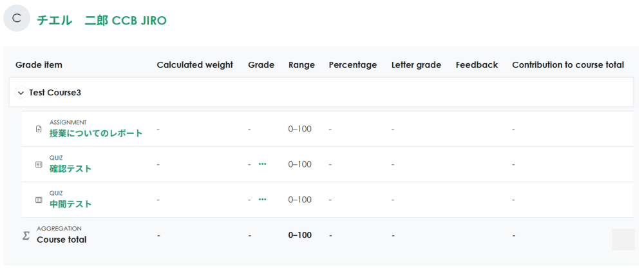
Task: Open the three-dots actions menu for 確認テスト
Action: click(262, 164)
